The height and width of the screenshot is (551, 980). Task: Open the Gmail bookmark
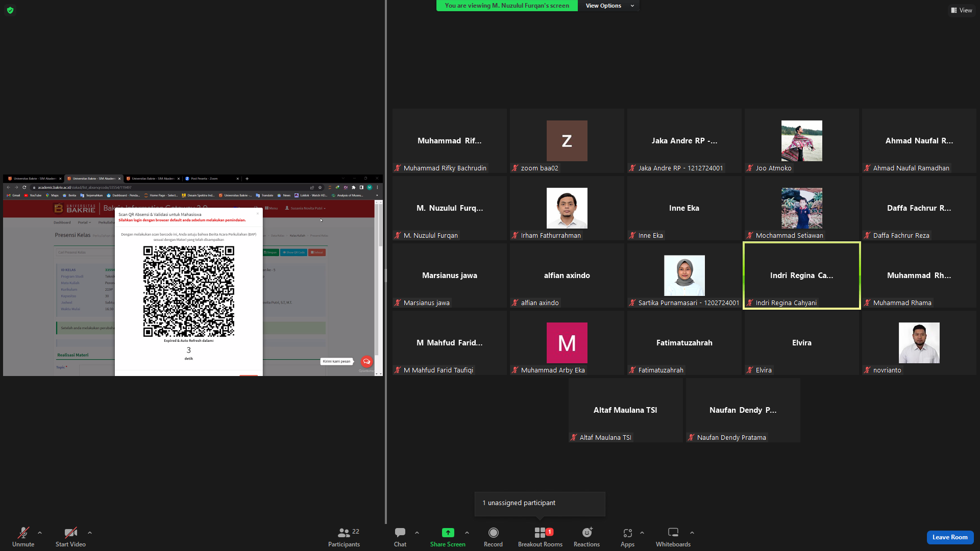pos(14,195)
